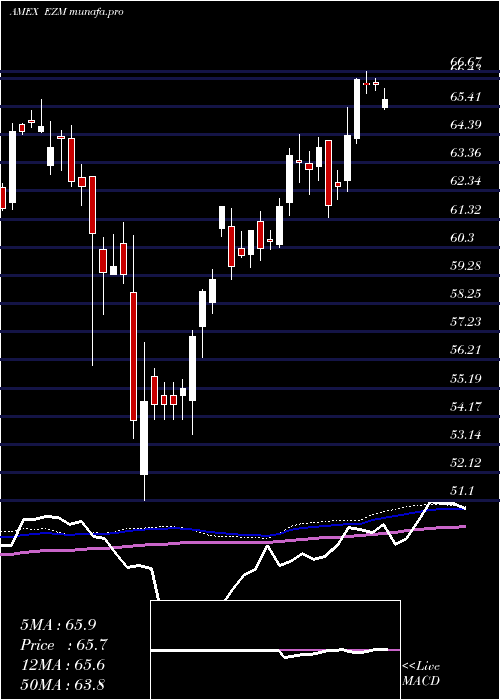
Task: Click the 54.17 price level label
Action: point(466,406)
